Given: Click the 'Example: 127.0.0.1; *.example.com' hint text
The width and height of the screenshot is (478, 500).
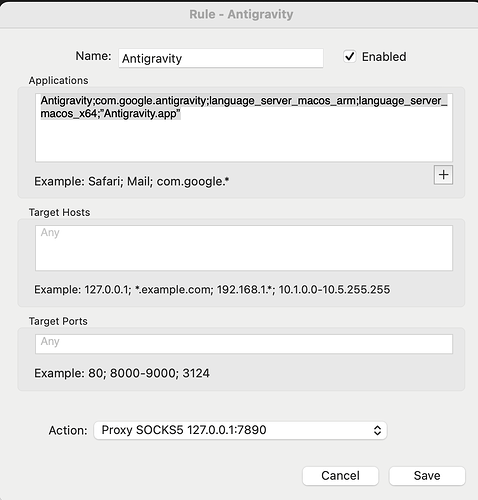Looking at the screenshot, I should pyautogui.click(x=212, y=289).
